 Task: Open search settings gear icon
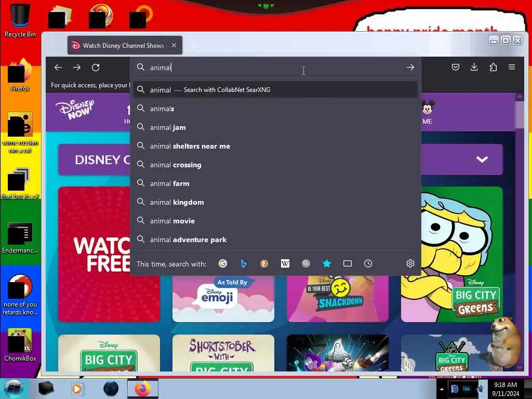tap(410, 263)
